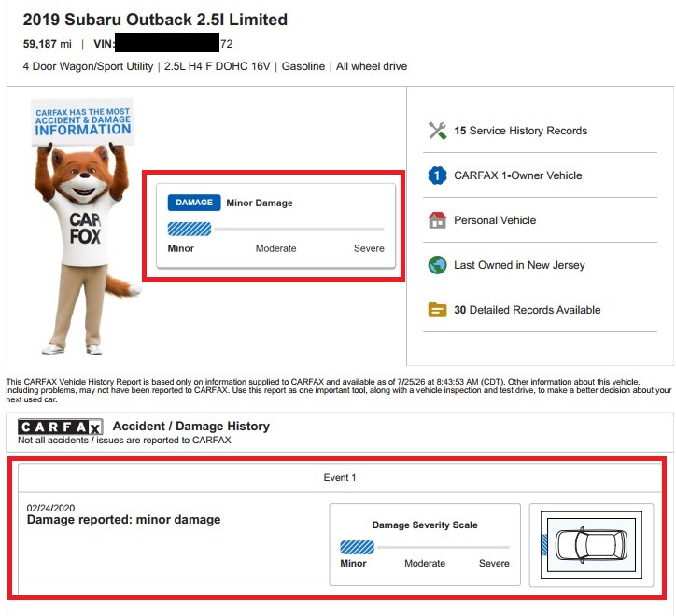Click the house Personal Vehicle icon
This screenshot has width=676, height=616.
[437, 220]
